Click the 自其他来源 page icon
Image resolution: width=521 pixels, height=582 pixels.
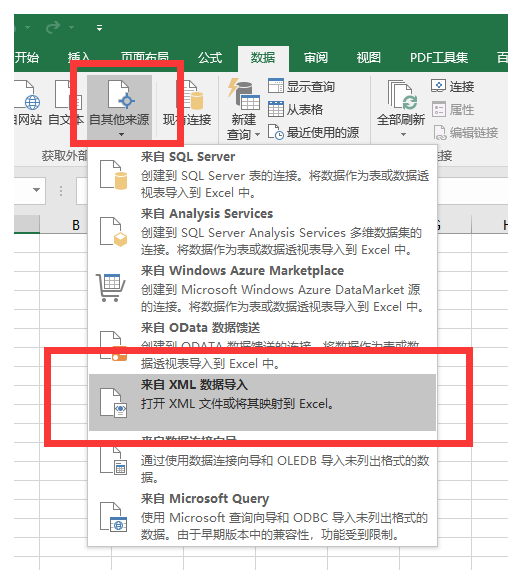121,95
